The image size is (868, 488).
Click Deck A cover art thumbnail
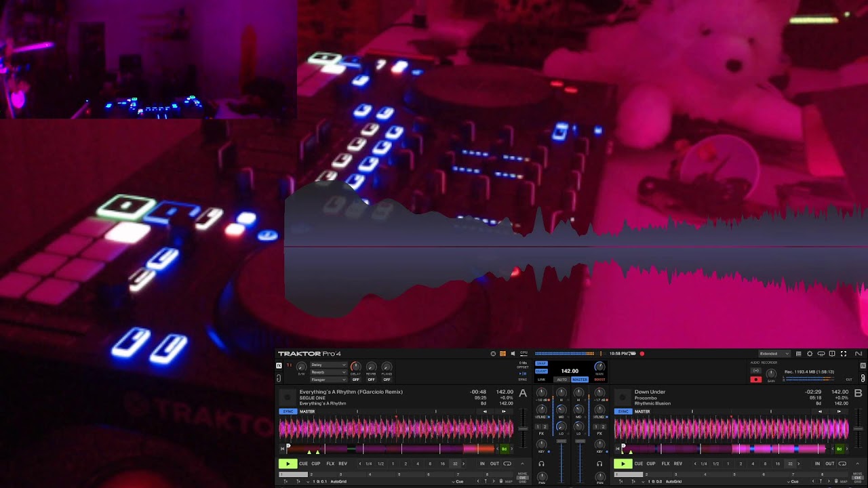pos(288,397)
